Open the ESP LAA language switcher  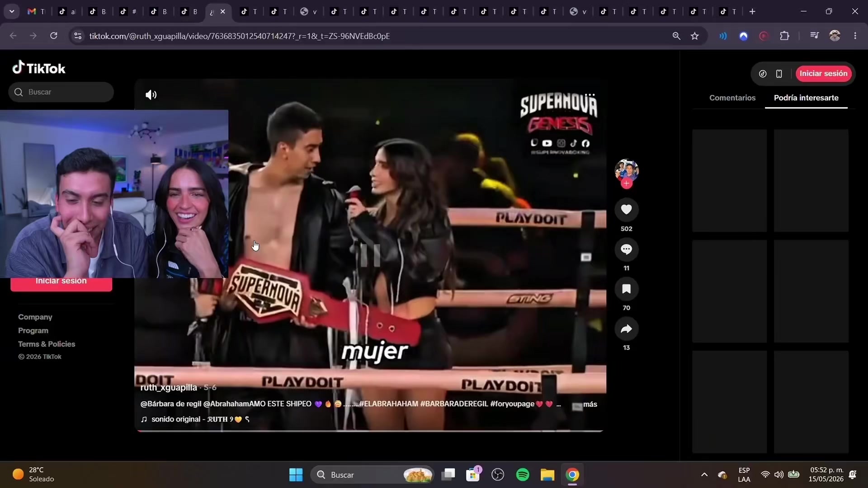click(x=744, y=475)
